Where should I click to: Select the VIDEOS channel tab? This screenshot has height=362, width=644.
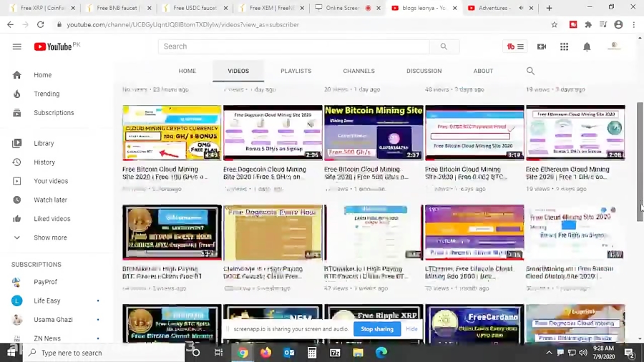(x=238, y=71)
